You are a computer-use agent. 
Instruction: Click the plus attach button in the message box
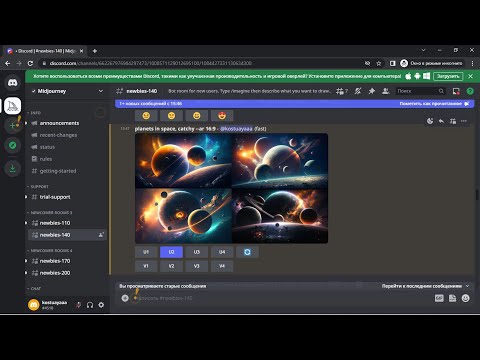[125, 298]
